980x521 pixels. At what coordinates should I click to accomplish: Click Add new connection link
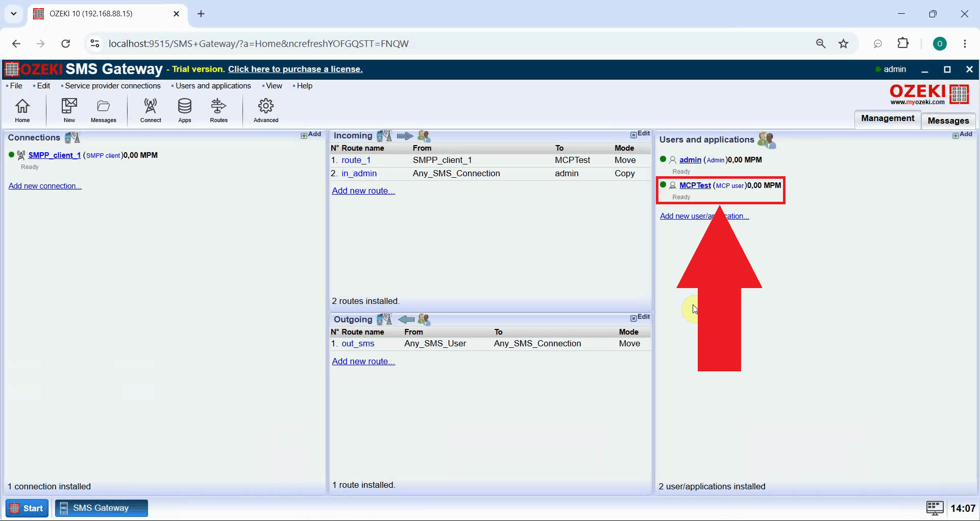(45, 186)
